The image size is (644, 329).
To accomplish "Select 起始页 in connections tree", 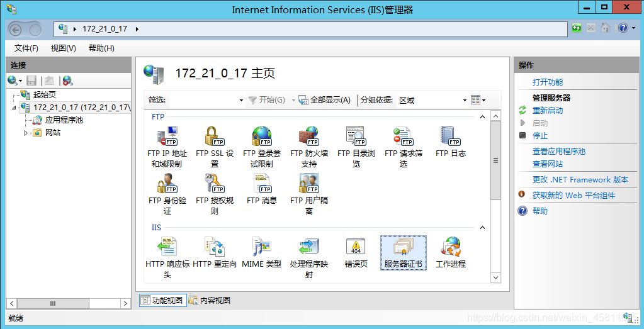I will point(44,95).
